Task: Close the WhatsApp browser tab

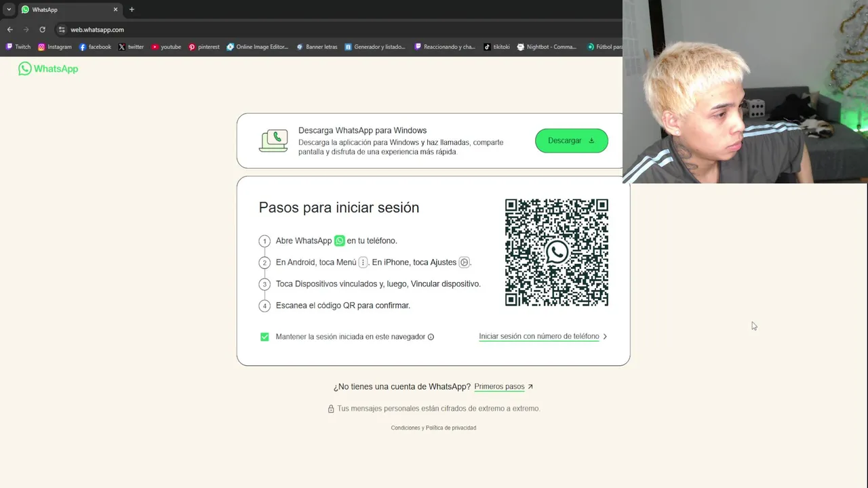Action: pyautogui.click(x=115, y=9)
